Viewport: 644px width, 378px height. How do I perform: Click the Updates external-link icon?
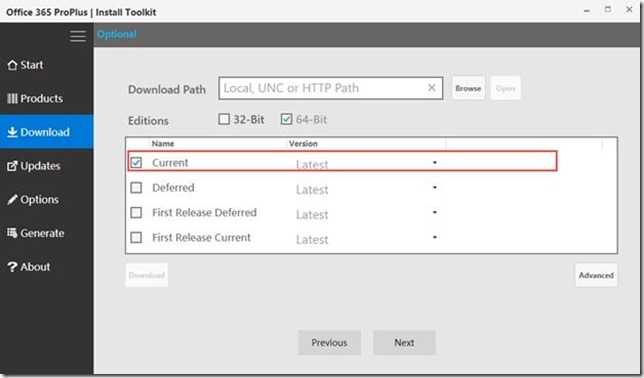(x=12, y=166)
